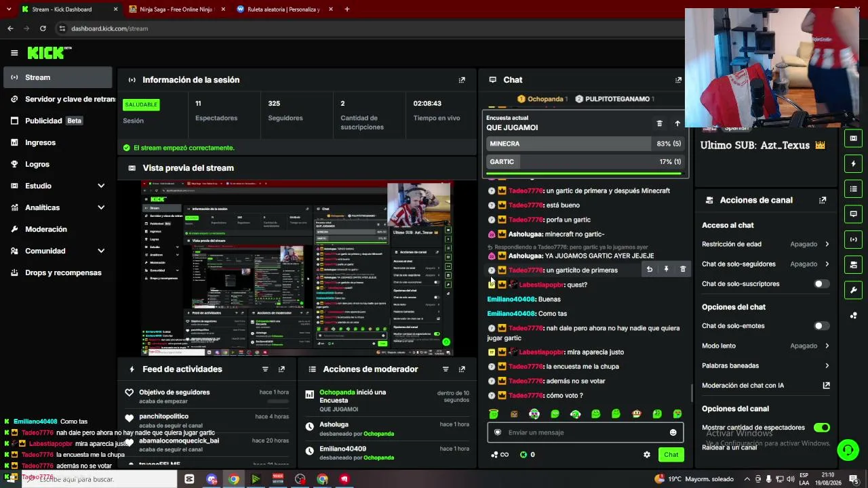Image resolution: width=868 pixels, height=488 pixels.
Task: Reply to the 'un garticito de primeras' message
Action: point(650,270)
